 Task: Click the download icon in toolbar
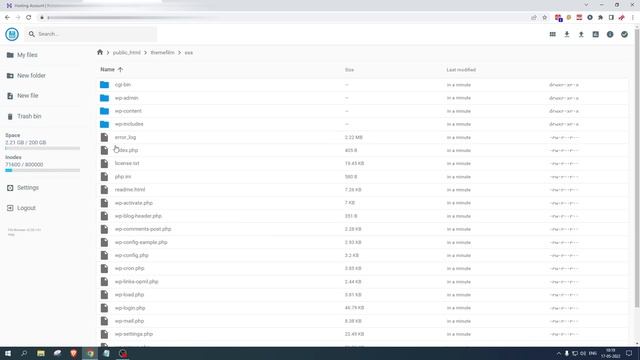pos(567,34)
